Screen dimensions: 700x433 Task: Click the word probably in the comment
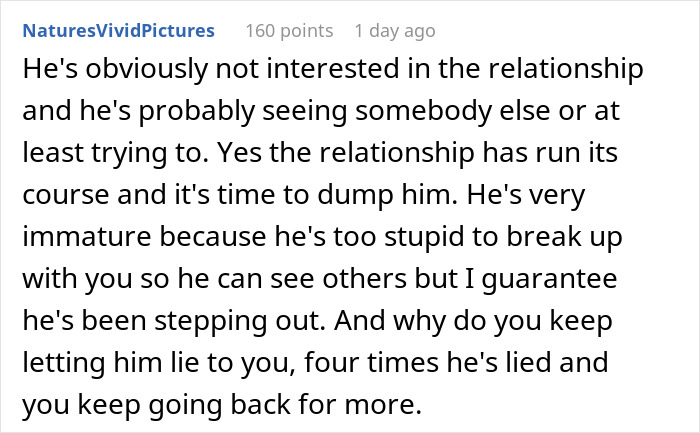196,112
